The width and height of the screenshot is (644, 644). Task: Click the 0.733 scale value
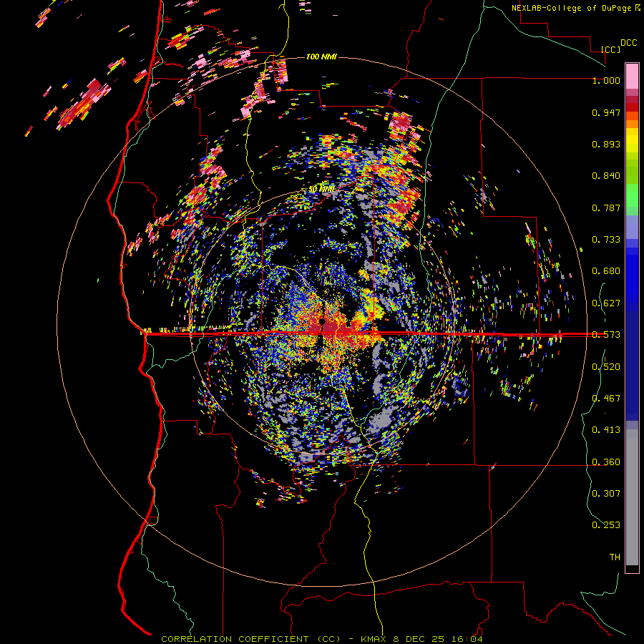606,240
